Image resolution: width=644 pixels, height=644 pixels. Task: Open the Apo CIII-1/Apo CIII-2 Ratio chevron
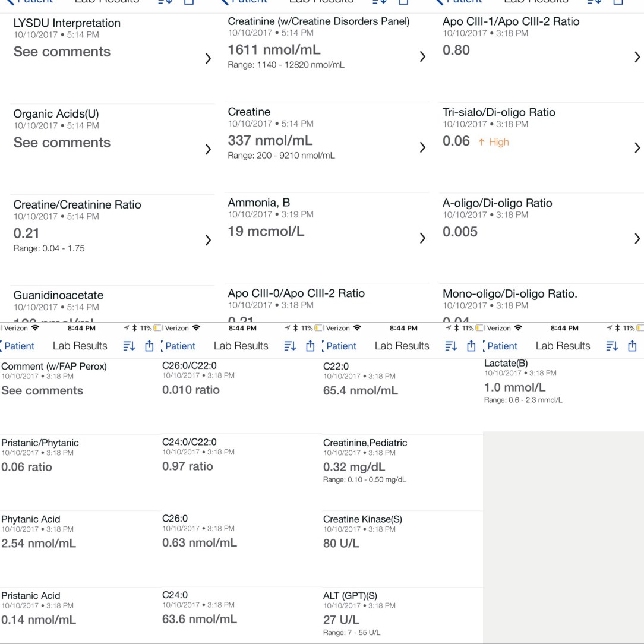coord(637,57)
